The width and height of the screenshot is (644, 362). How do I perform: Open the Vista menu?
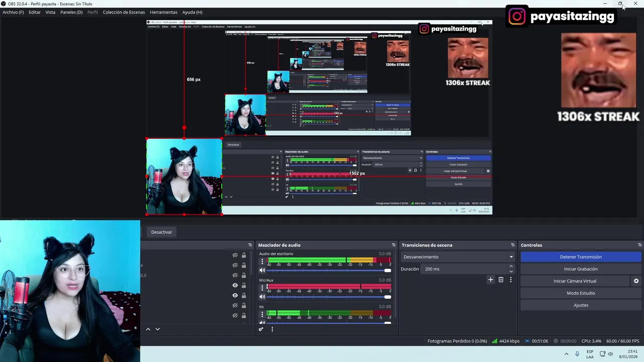click(50, 12)
